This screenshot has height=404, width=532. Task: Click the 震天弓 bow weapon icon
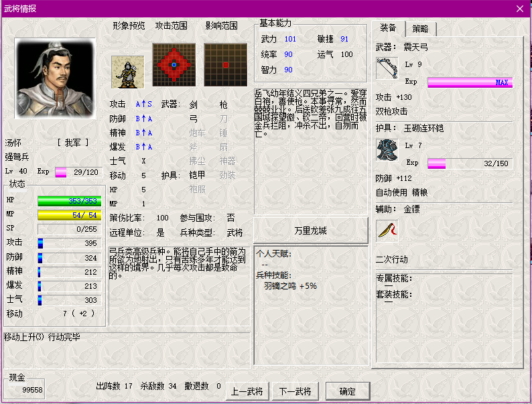click(387, 69)
